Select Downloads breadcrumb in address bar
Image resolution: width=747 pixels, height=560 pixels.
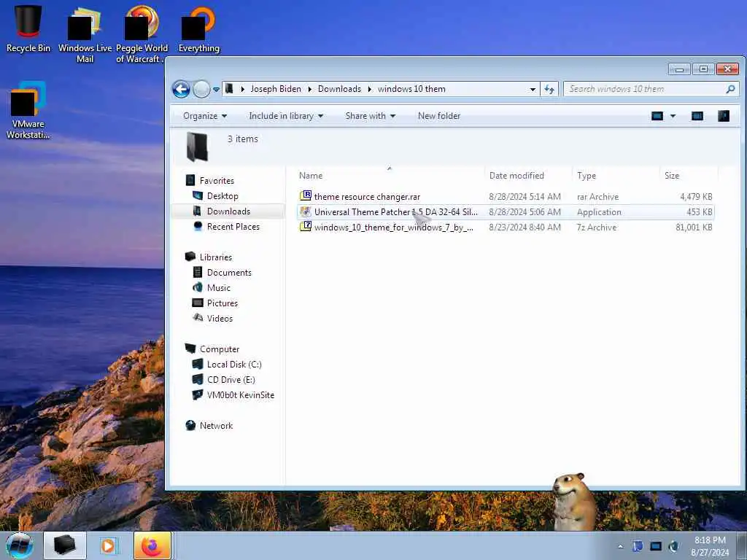click(x=340, y=89)
